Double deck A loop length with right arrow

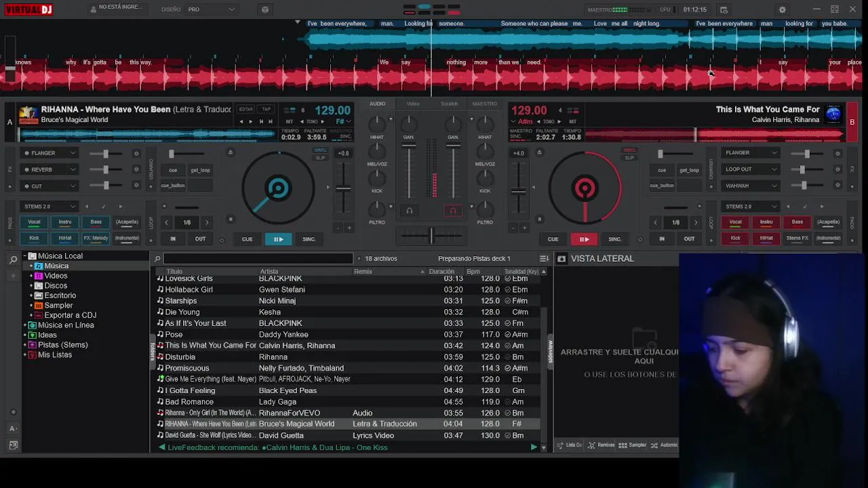[207, 222]
